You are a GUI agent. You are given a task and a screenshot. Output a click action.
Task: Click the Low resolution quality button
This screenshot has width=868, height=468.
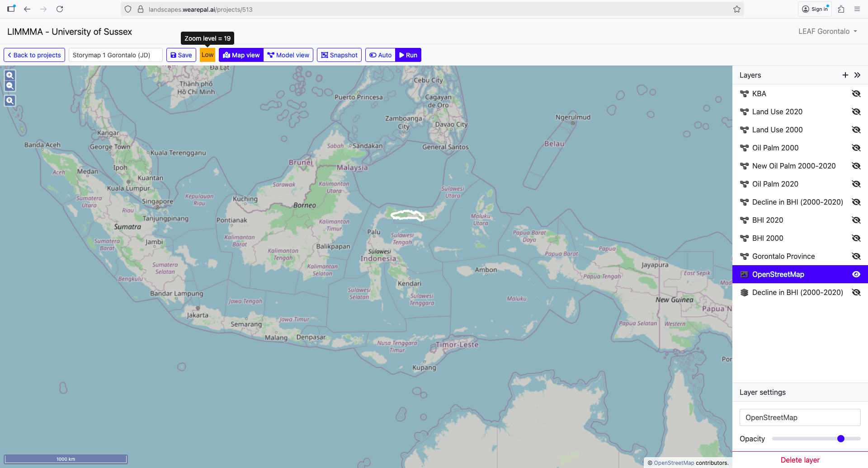(x=208, y=55)
